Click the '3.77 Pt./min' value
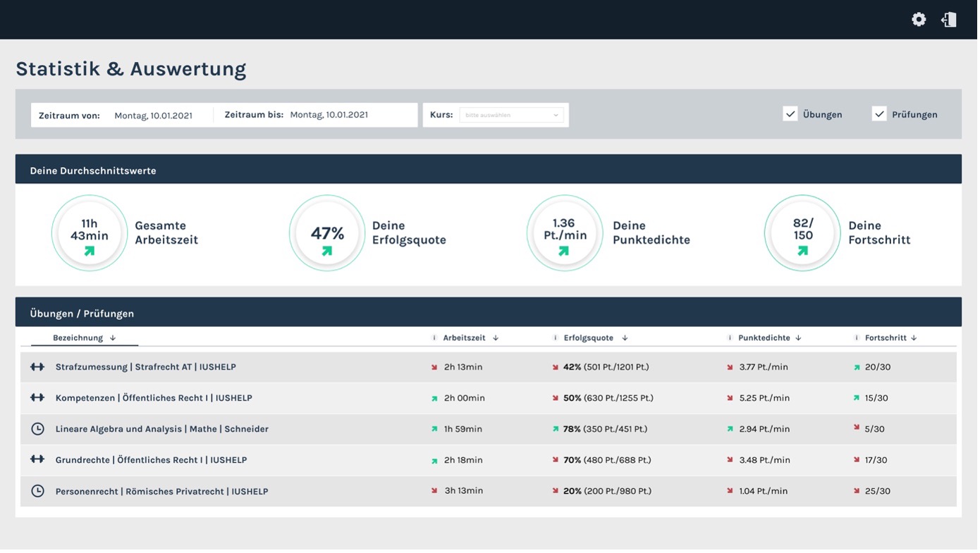Screen dimensions: 980x553 (764, 367)
